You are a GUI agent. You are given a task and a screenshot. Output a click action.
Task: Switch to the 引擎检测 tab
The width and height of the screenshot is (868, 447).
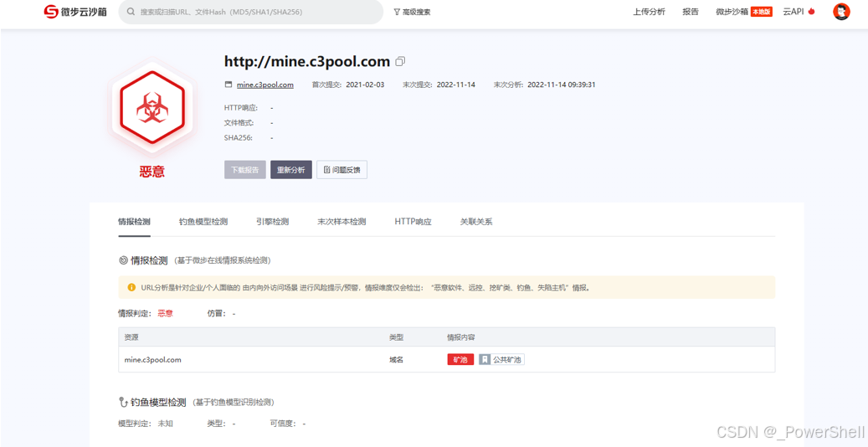(x=272, y=222)
